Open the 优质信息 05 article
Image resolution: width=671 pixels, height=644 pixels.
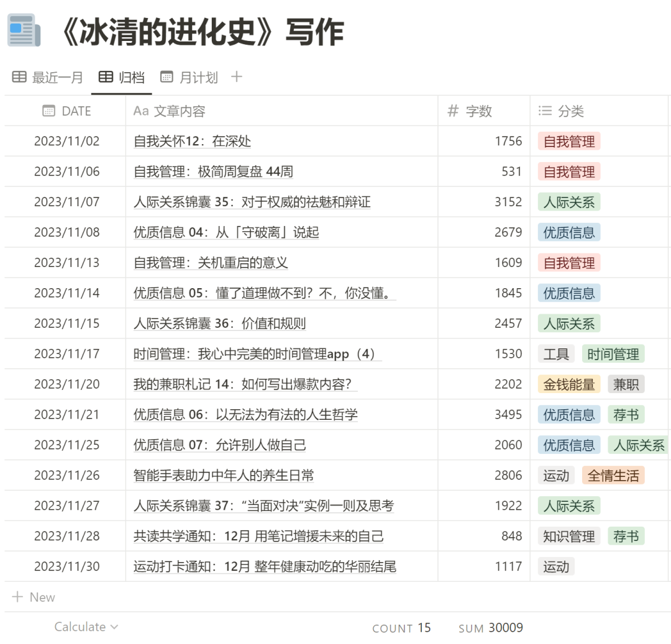point(265,293)
